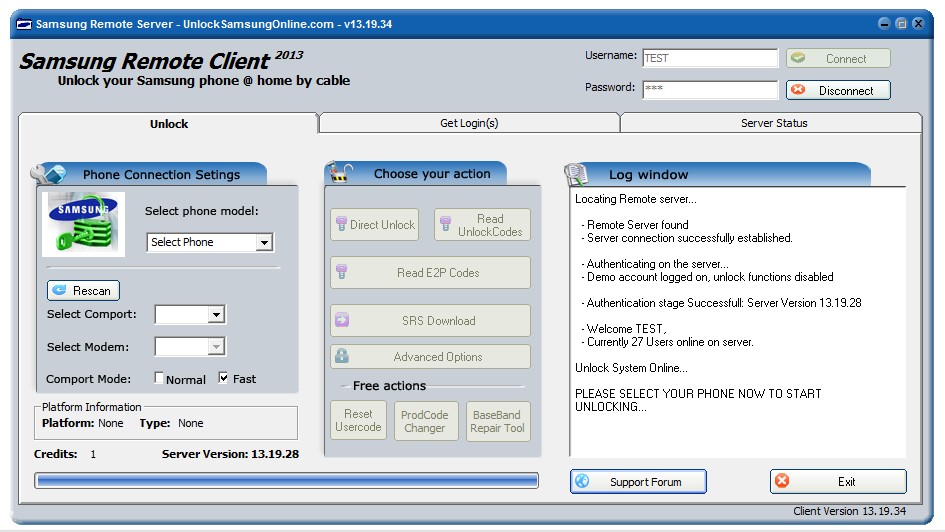This screenshot has width=945, height=532.
Task: Maximize the Samsung Remote Server window
Action: (x=902, y=23)
